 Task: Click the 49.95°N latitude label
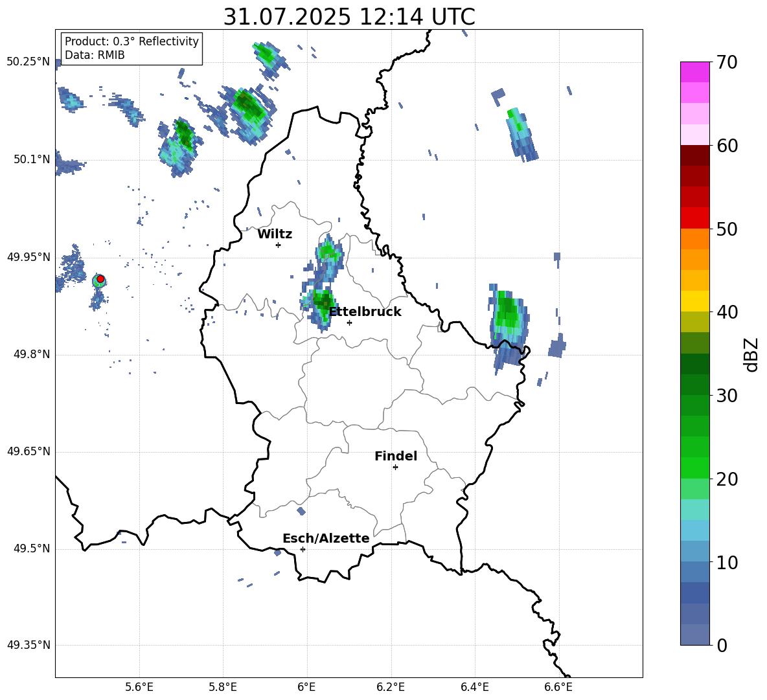click(x=29, y=257)
